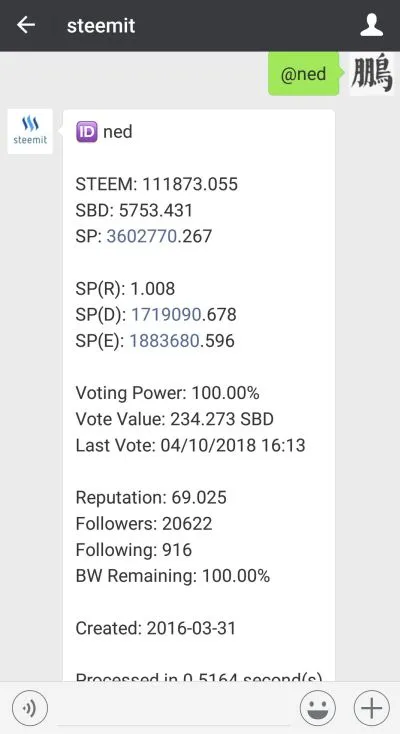Screen dimensions: 400x734
Task: Tap the Vote Value 234.273 SBD line
Action: click(175, 419)
